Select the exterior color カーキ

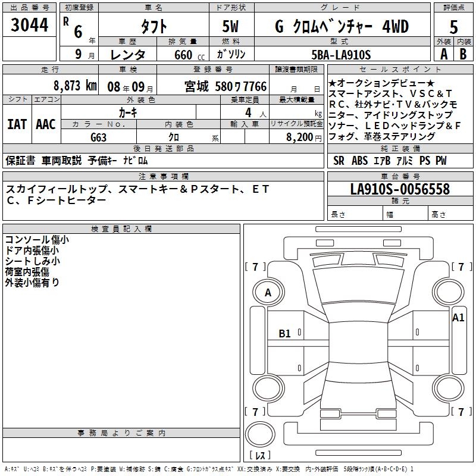click(128, 112)
